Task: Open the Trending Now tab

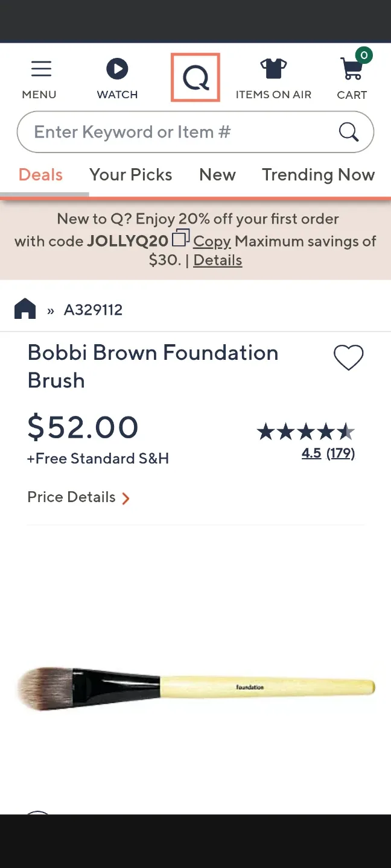Action: point(318,175)
